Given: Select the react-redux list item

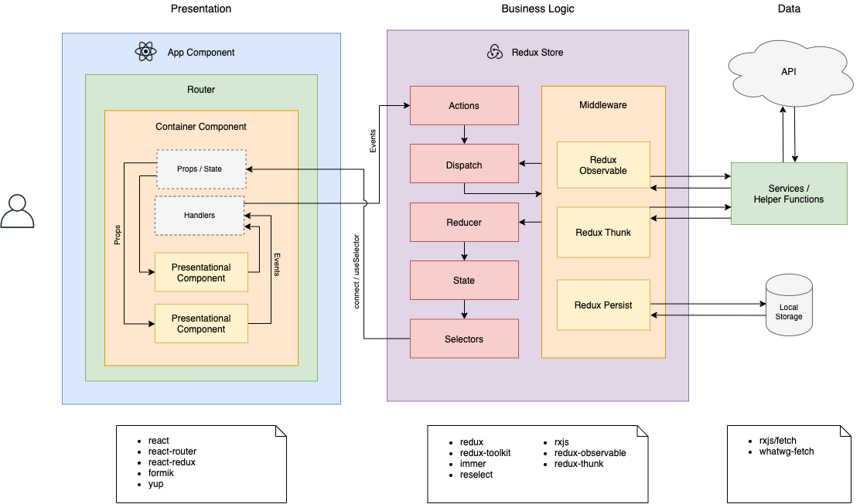Looking at the screenshot, I should (x=172, y=462).
